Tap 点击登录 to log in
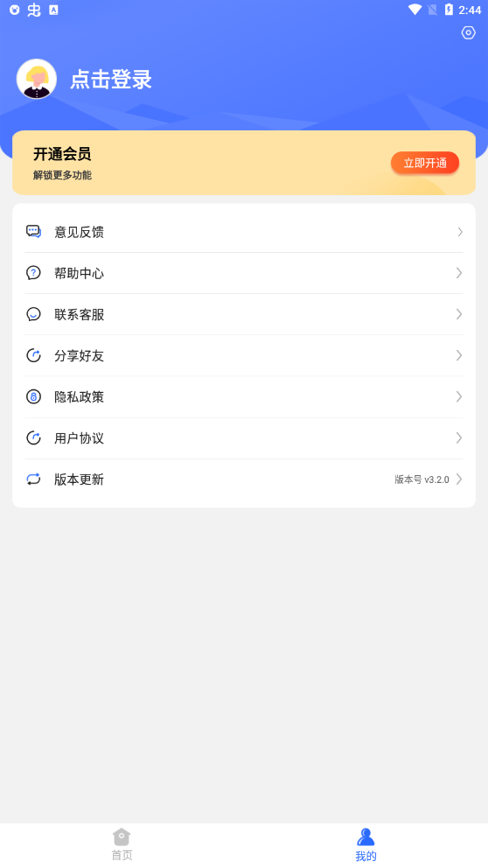This screenshot has height=868, width=488. [111, 80]
